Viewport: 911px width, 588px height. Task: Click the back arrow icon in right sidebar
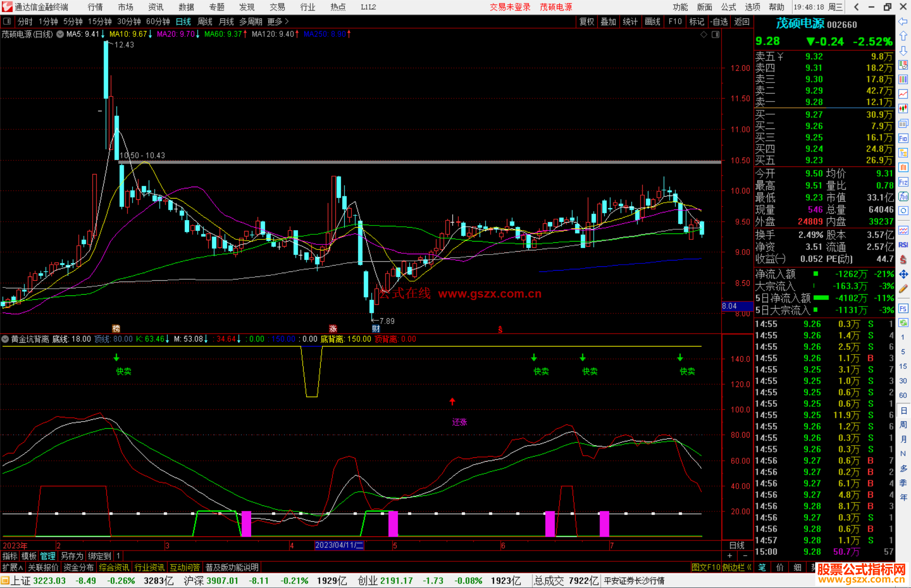point(903,21)
